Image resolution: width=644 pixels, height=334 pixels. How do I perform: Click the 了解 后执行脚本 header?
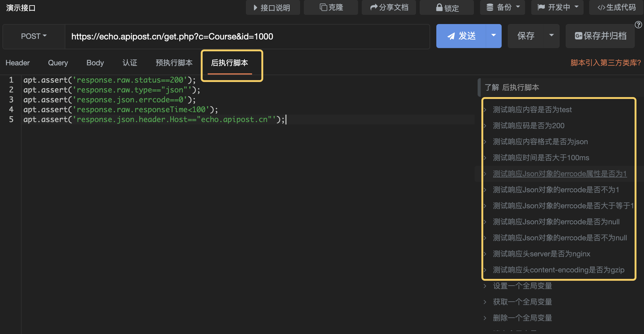(512, 88)
